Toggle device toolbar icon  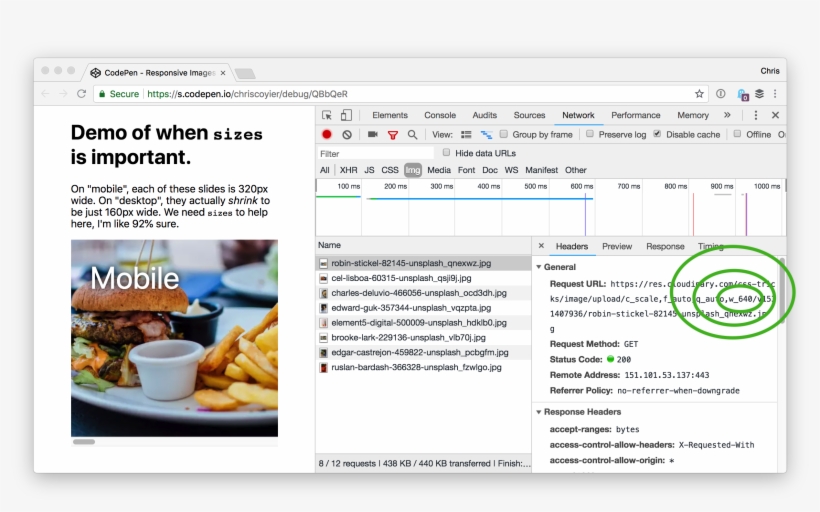point(346,115)
